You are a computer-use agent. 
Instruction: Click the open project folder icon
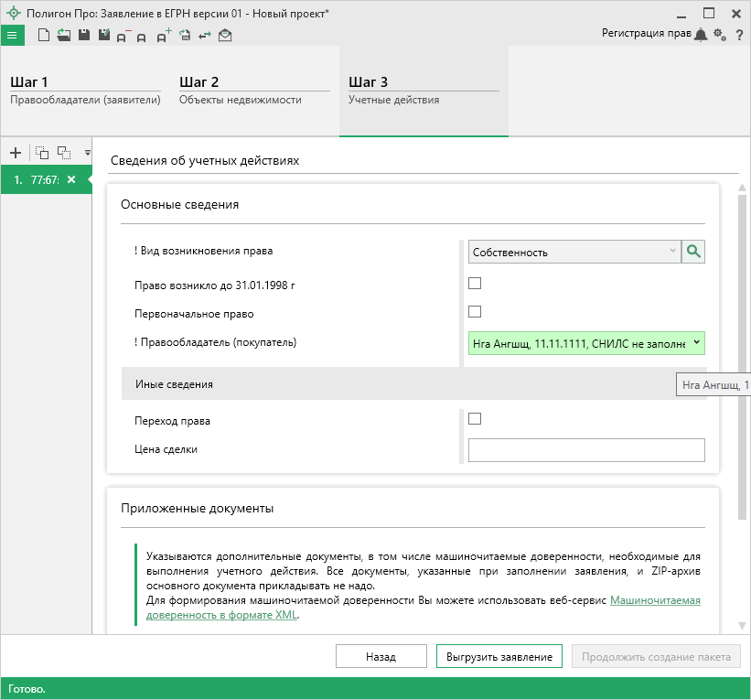click(63, 36)
